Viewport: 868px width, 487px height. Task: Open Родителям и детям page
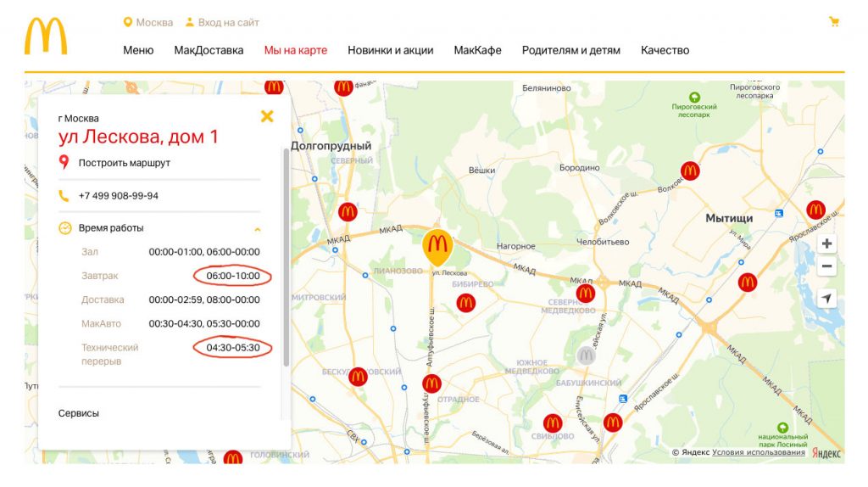[570, 50]
